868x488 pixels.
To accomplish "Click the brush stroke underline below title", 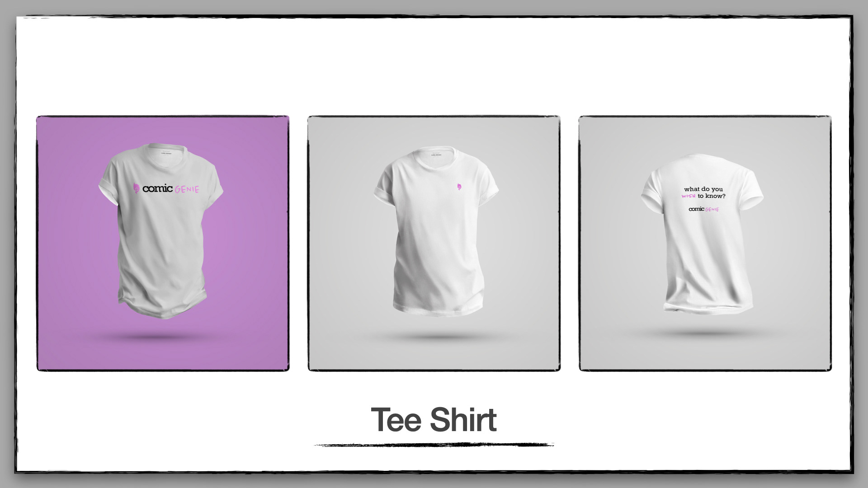I will 434,445.
